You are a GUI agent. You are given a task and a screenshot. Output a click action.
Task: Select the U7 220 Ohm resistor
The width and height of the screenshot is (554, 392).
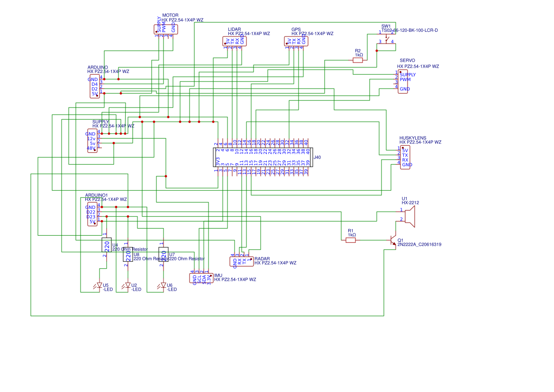(163, 254)
